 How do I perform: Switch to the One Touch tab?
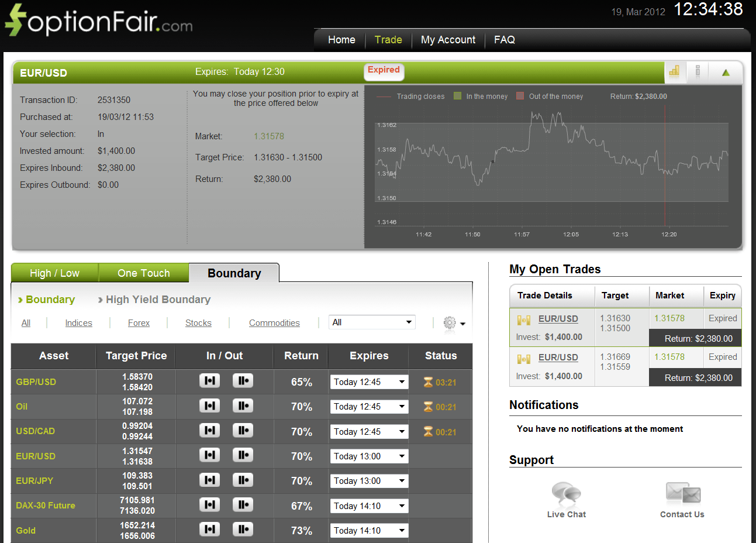click(x=143, y=273)
